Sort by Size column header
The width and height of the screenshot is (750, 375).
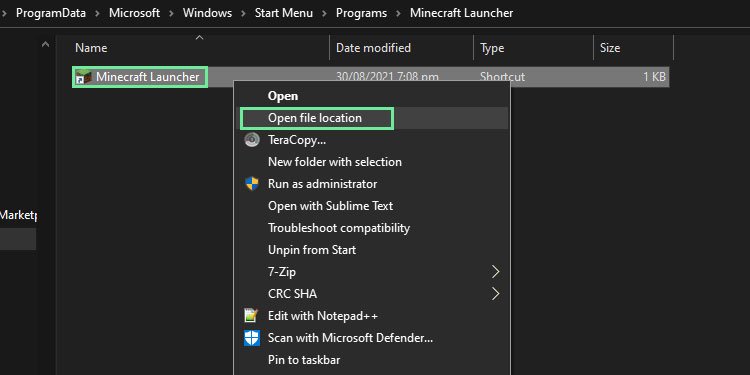pyautogui.click(x=610, y=48)
